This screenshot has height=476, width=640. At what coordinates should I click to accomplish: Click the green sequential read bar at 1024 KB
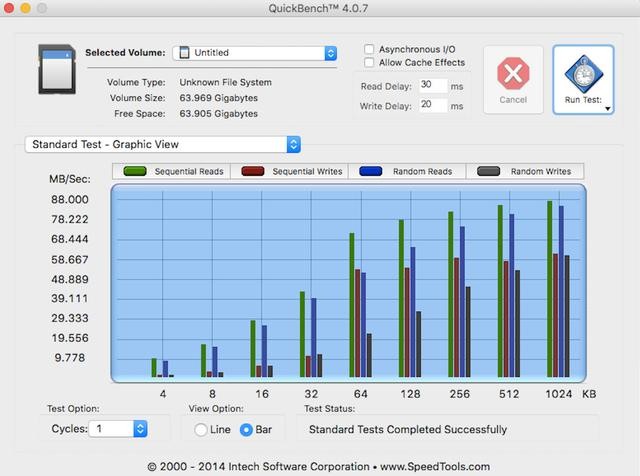click(x=549, y=289)
